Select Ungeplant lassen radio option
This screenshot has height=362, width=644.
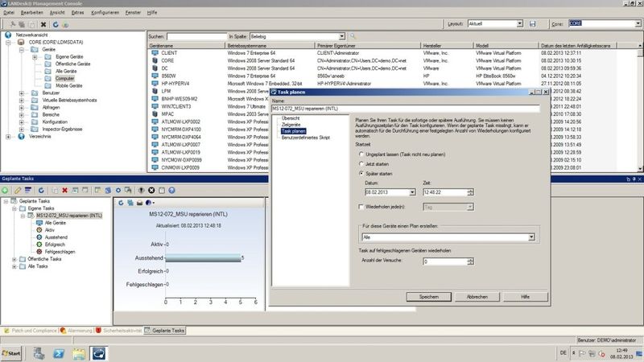(361, 154)
